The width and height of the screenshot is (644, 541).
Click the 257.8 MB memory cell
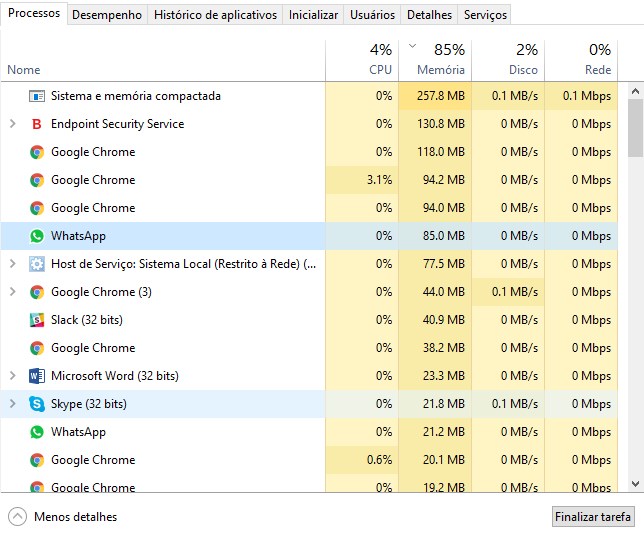tap(435, 96)
